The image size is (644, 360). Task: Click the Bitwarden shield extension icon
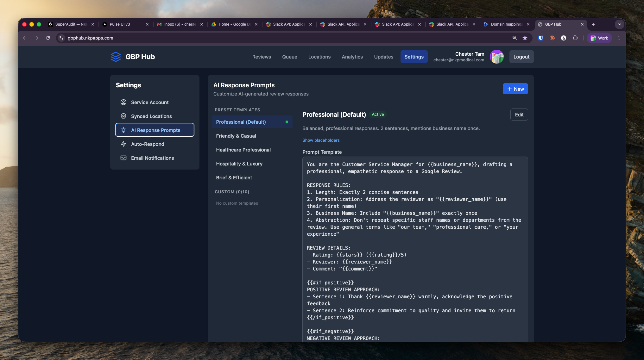[541, 38]
